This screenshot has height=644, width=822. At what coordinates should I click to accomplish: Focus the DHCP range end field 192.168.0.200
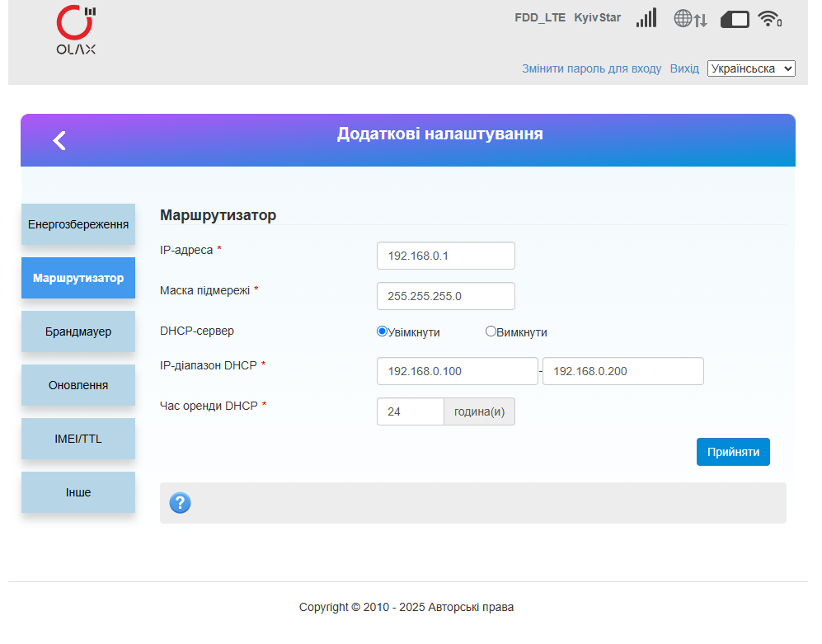[622, 371]
